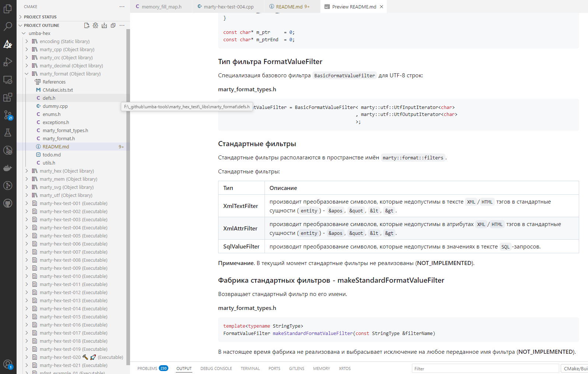Click the output Filter input field
The width and height of the screenshot is (588, 374).
(485, 368)
